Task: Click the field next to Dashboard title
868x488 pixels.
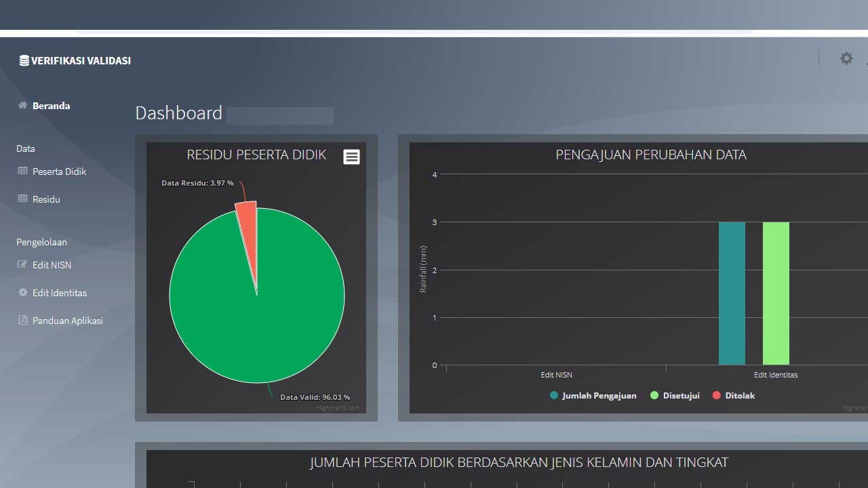Action: (x=280, y=115)
